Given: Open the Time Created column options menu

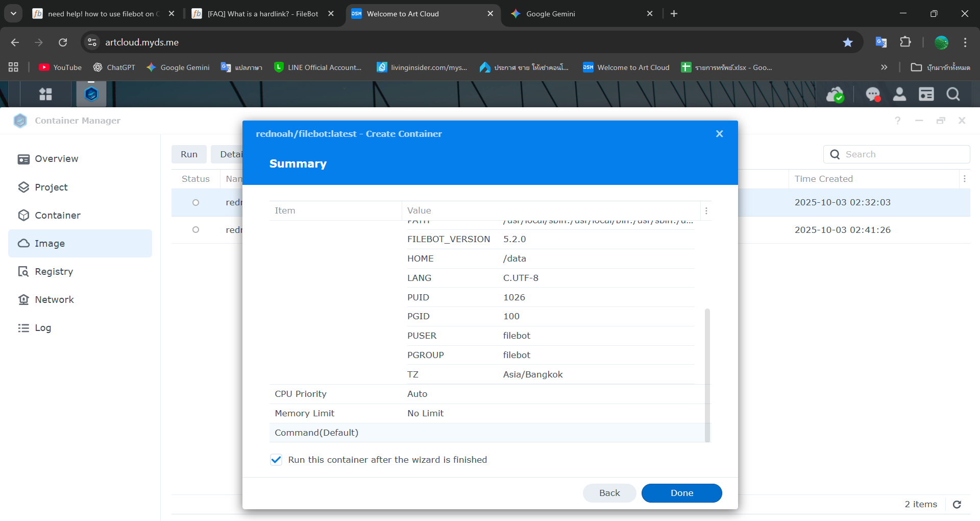Looking at the screenshot, I should (x=964, y=179).
